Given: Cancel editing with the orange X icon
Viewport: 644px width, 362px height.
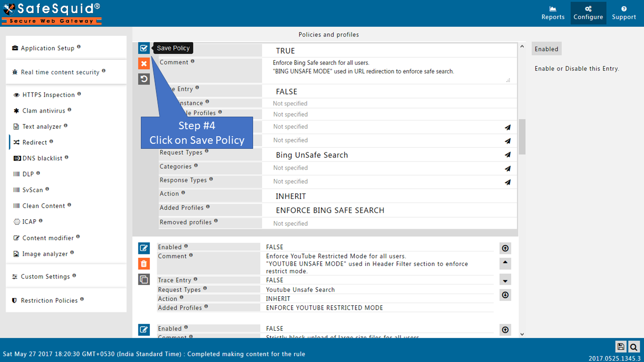Looking at the screenshot, I should (144, 63).
